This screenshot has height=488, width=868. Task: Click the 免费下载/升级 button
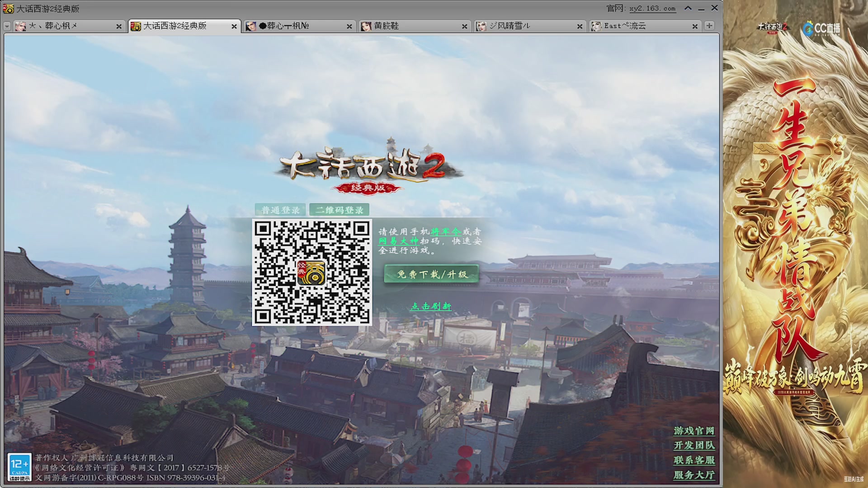tap(431, 274)
